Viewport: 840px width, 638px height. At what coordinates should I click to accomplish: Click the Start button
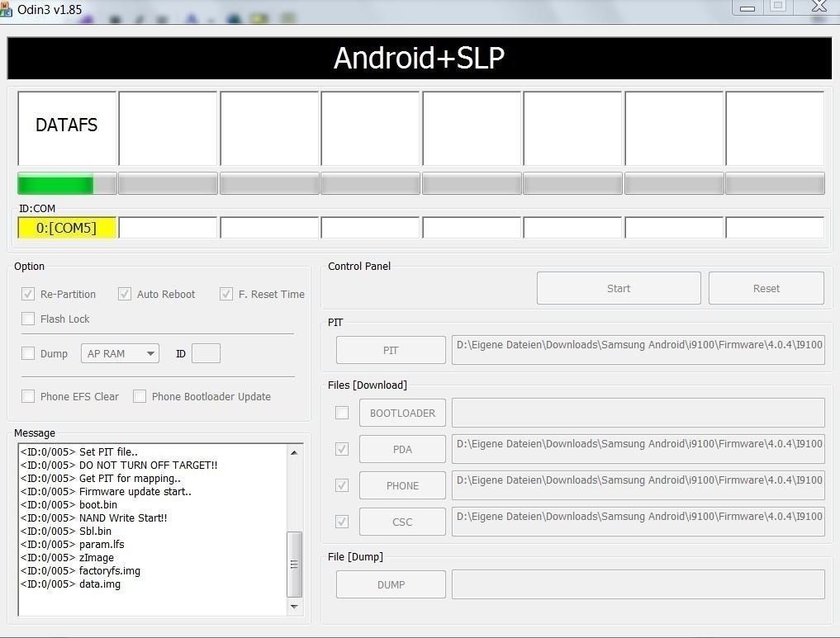click(x=619, y=288)
